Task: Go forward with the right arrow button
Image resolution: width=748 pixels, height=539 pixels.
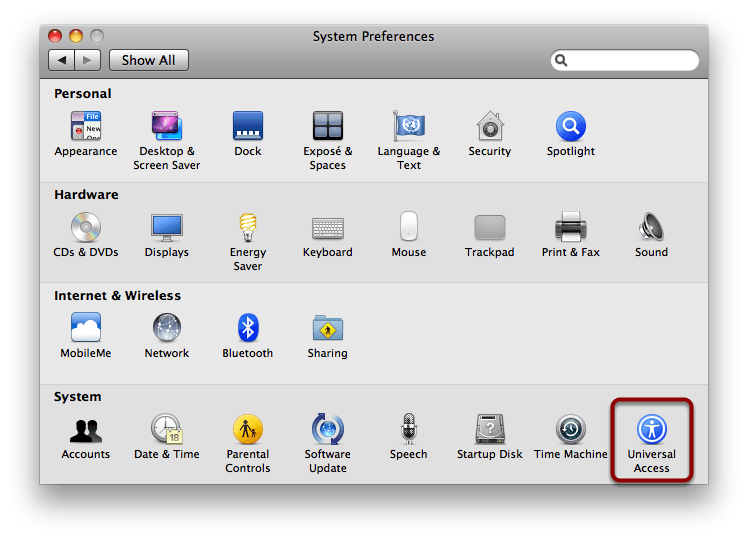Action: (87, 60)
